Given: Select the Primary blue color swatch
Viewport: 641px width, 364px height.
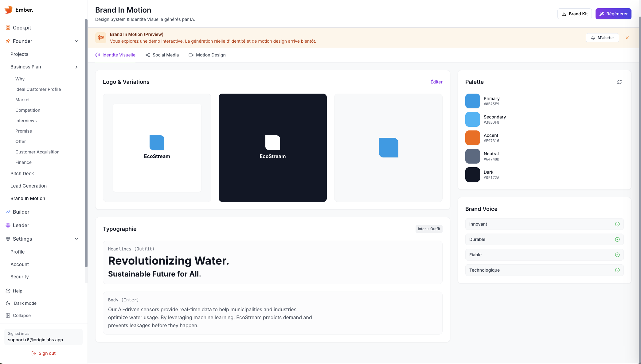Looking at the screenshot, I should pyautogui.click(x=472, y=101).
